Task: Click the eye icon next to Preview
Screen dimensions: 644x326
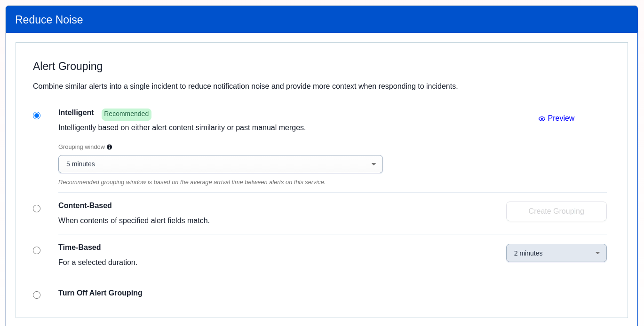Action: [542, 119]
